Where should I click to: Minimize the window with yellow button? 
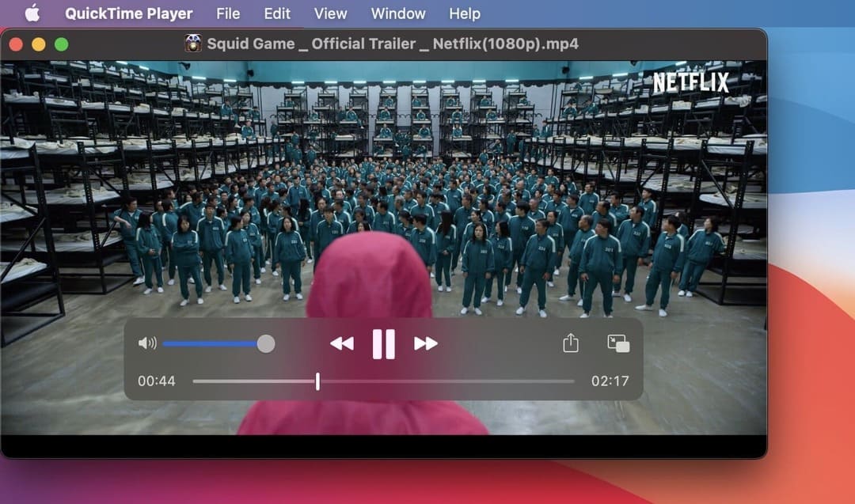tap(39, 44)
